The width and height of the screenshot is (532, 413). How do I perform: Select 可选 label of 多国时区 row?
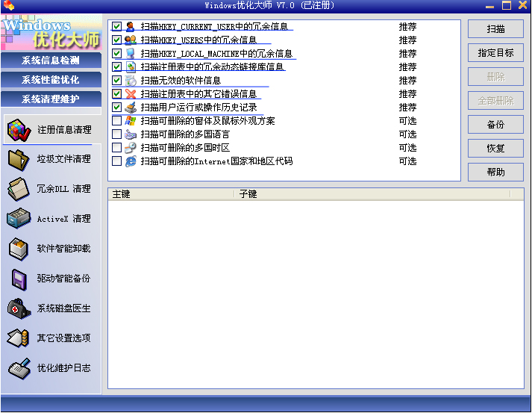coord(407,148)
